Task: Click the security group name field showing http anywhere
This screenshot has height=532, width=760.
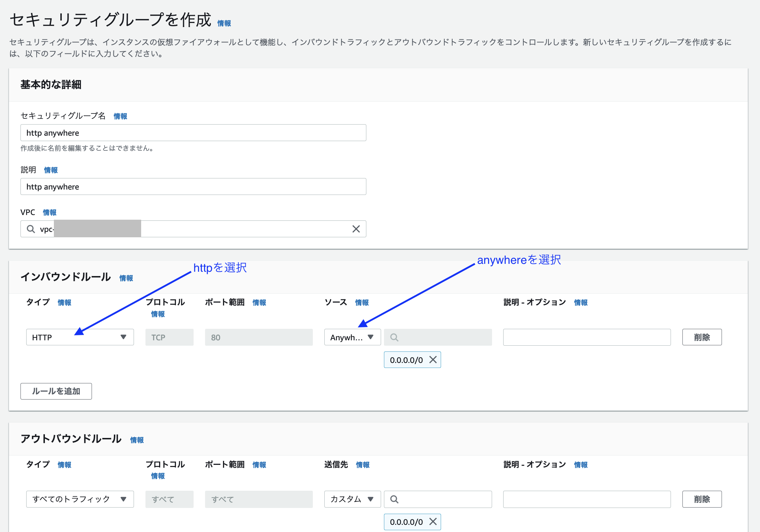Action: tap(193, 132)
